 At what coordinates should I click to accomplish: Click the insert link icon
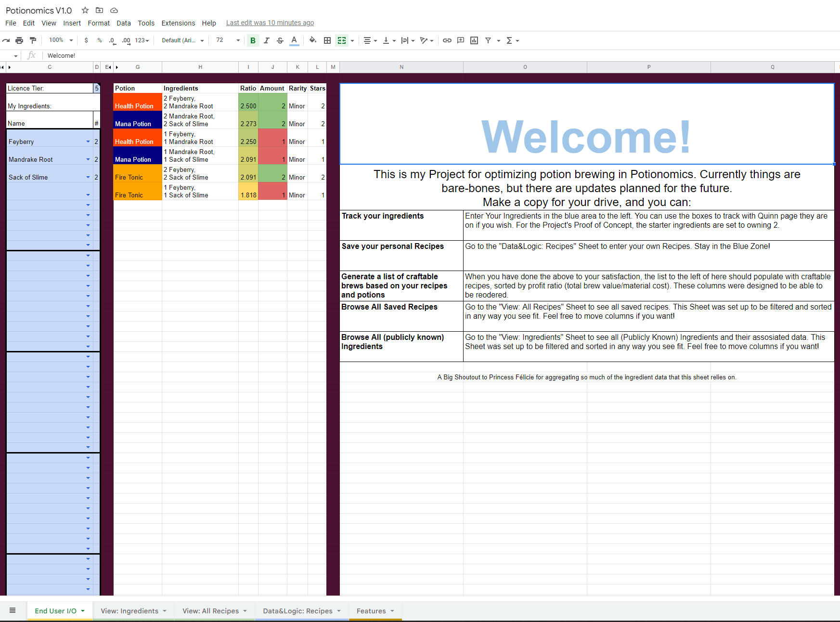click(447, 40)
